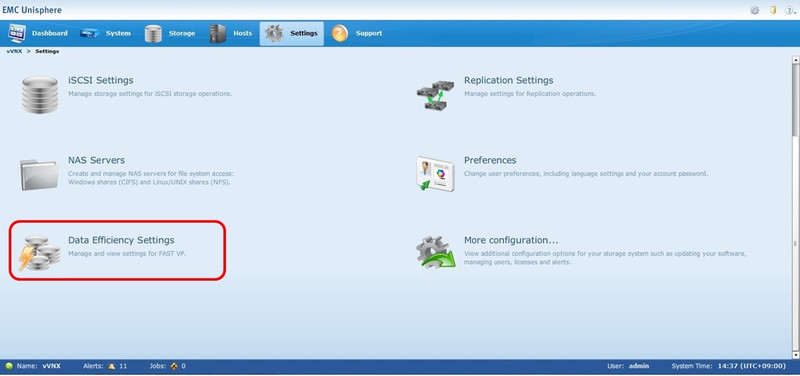This screenshot has height=376, width=800.
Task: Open the Preferences link
Action: (x=490, y=160)
